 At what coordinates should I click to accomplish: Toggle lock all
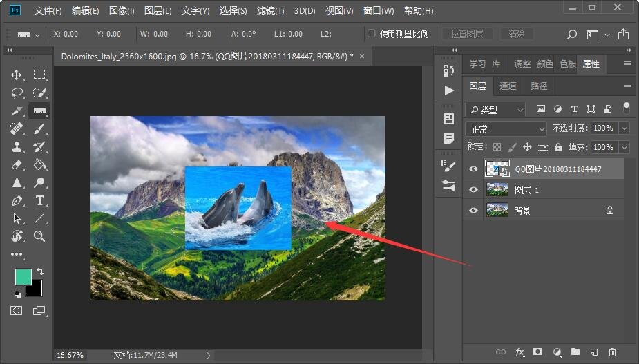click(x=558, y=147)
